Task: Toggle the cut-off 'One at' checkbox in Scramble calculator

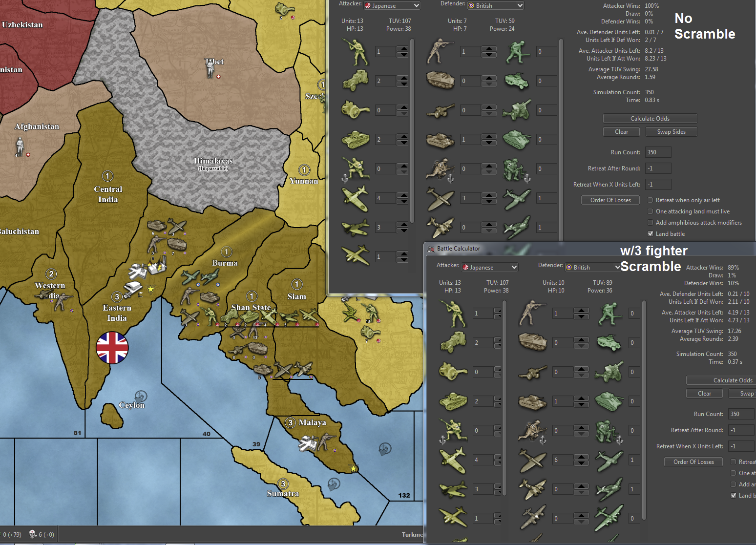Action: 734,473
